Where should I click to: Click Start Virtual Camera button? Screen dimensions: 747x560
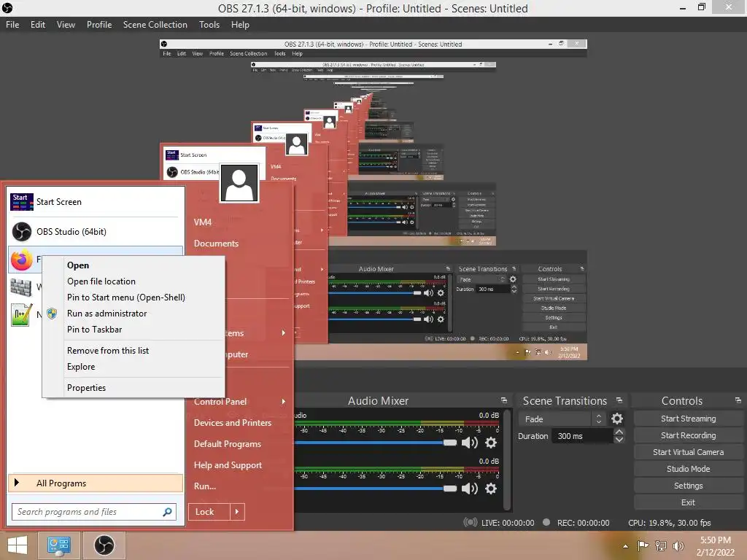[688, 452]
